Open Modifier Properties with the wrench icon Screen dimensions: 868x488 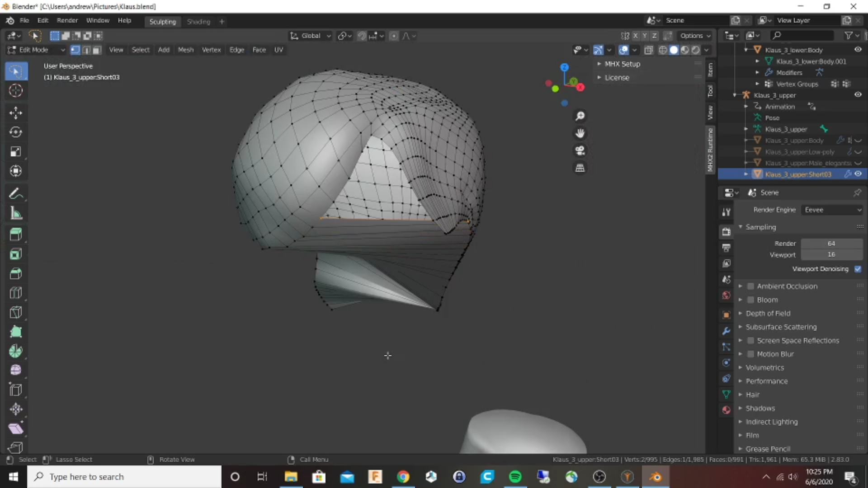tap(726, 331)
